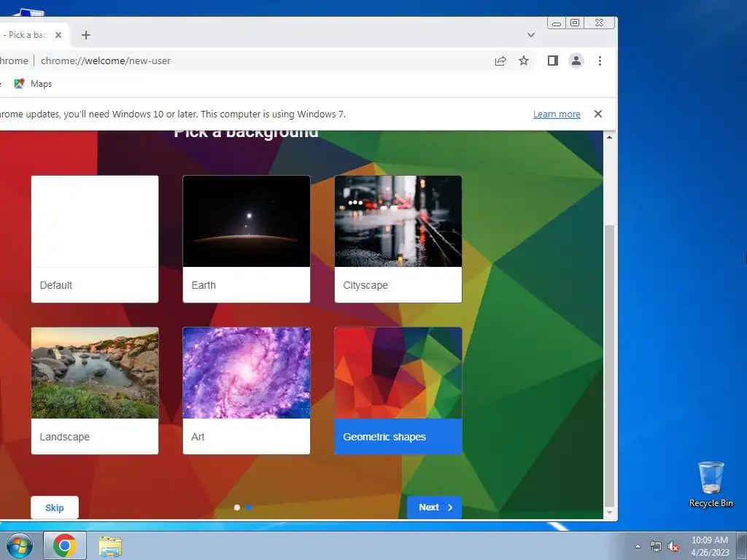Dismiss the Windows 7 update infobar
The height and width of the screenshot is (560, 747).
pyautogui.click(x=598, y=114)
